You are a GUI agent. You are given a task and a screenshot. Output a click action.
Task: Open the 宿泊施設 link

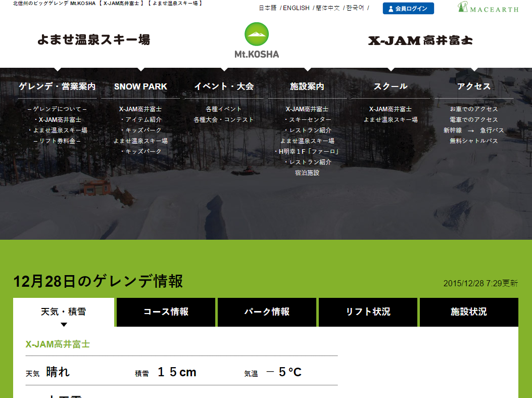pyautogui.click(x=307, y=172)
